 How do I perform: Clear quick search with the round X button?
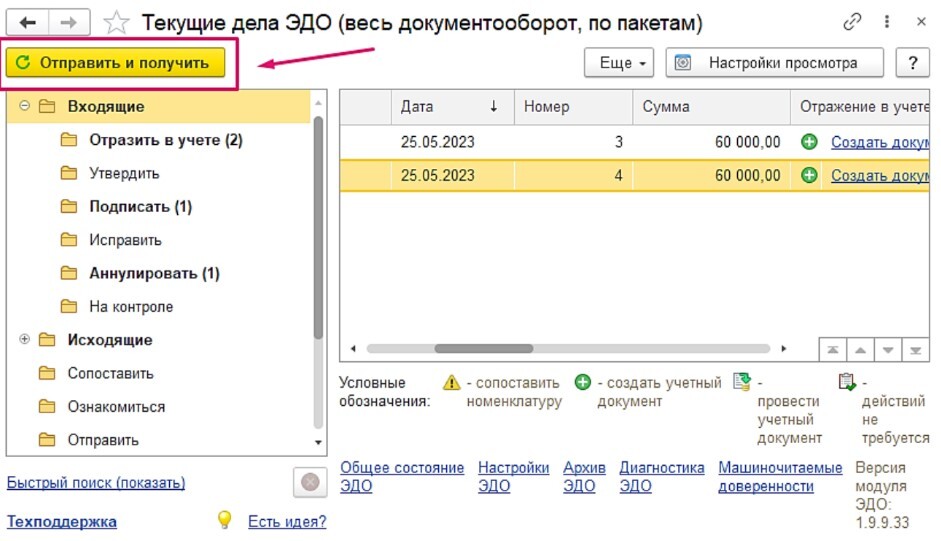click(310, 482)
